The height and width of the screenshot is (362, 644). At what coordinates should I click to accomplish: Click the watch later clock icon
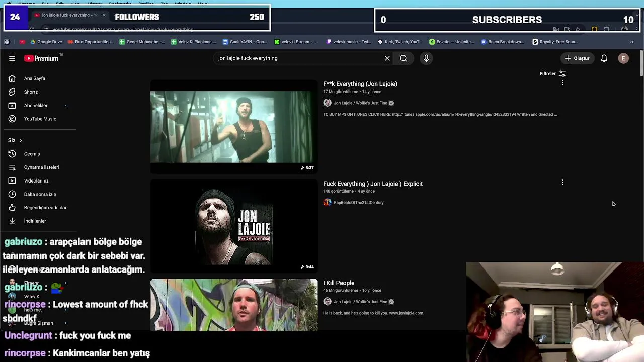[12, 194]
